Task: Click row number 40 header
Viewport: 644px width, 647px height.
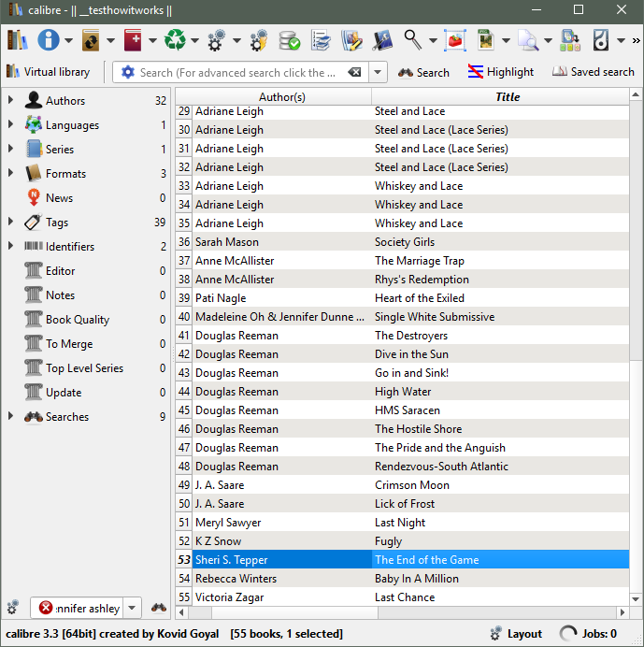Action: point(184,316)
